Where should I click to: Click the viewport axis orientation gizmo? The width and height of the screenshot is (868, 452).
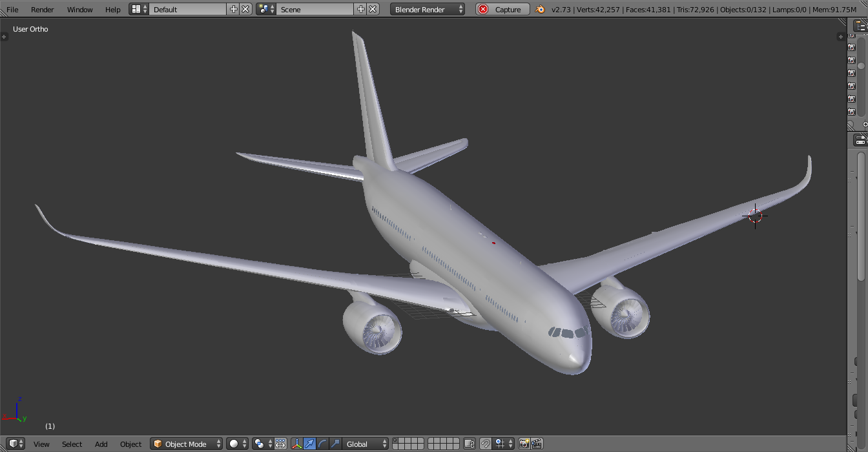[15, 411]
